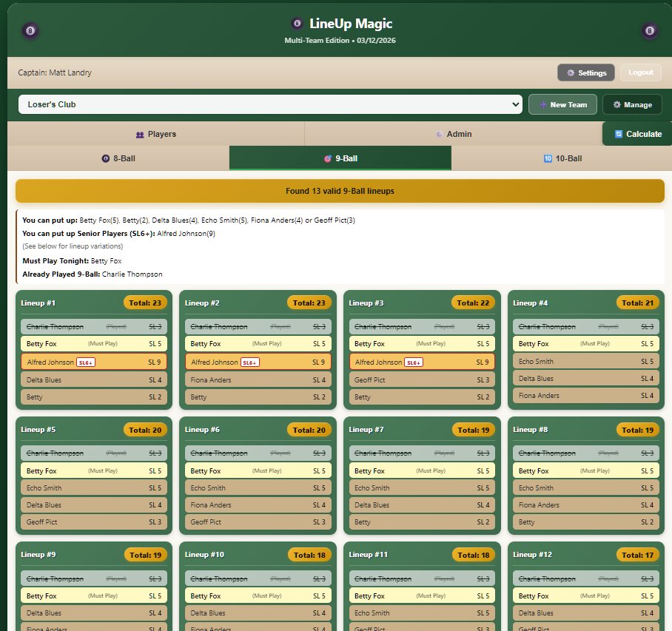Click the wand icon on the Admin tab
This screenshot has width=672, height=631.
pyautogui.click(x=438, y=134)
